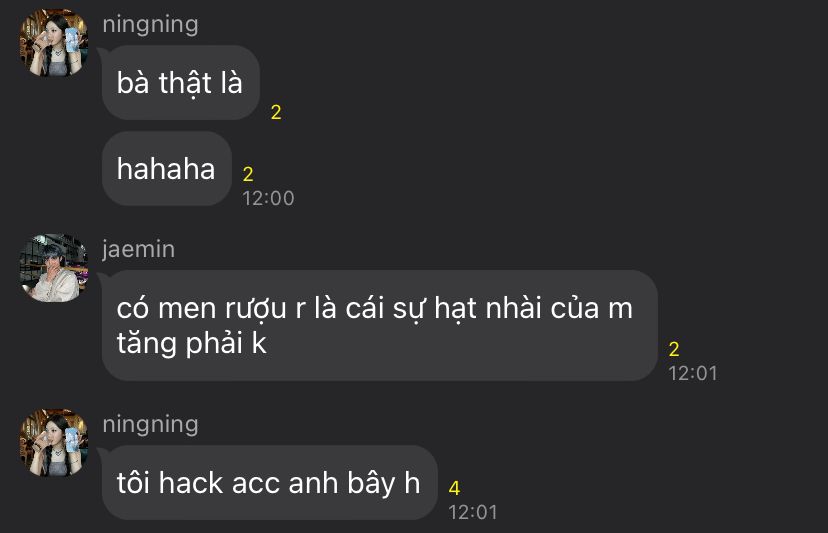Screen dimensions: 828x533
Task: Select jaemin's message starting 'có men rượu'
Action: [380, 325]
